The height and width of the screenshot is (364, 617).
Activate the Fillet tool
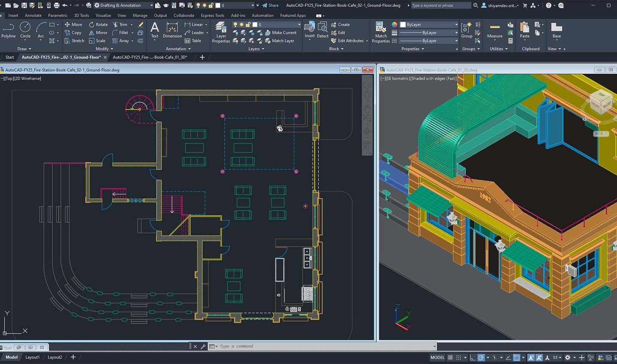pos(120,33)
